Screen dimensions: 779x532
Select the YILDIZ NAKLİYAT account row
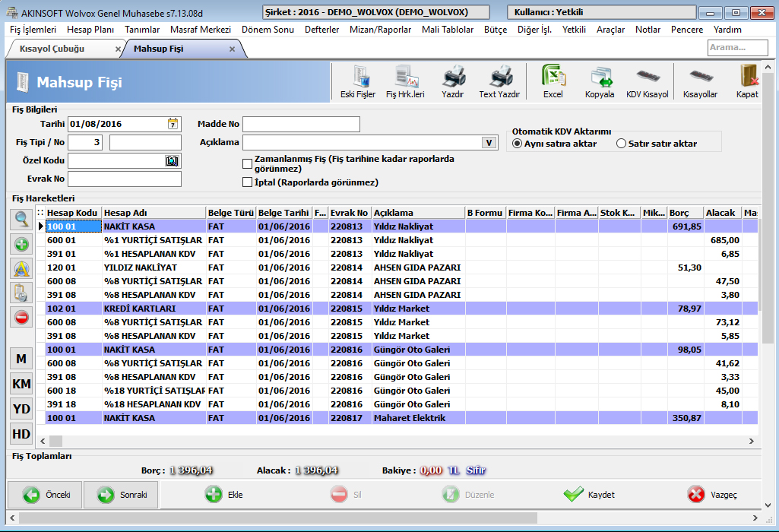click(401, 268)
